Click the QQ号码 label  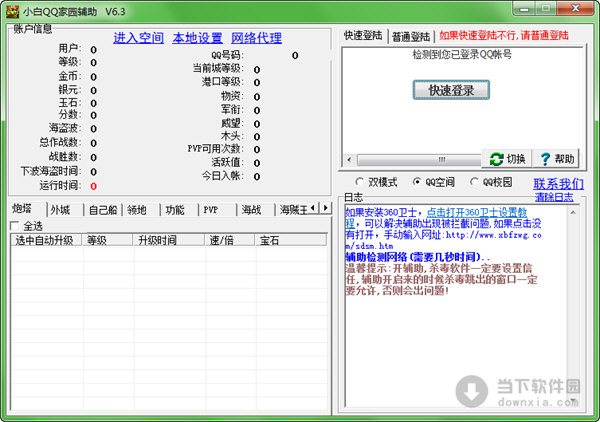click(x=227, y=55)
